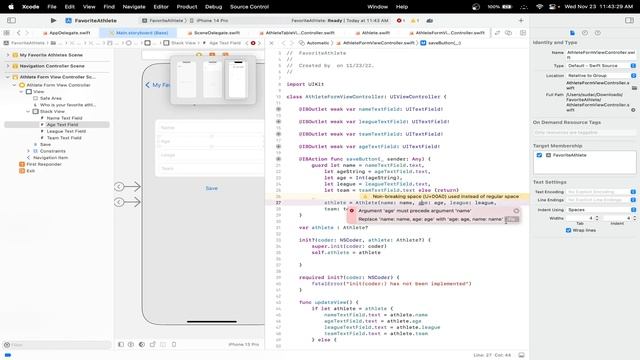The height and width of the screenshot is (360, 640).
Task: Open the Source Control menu
Action: pyautogui.click(x=249, y=7)
